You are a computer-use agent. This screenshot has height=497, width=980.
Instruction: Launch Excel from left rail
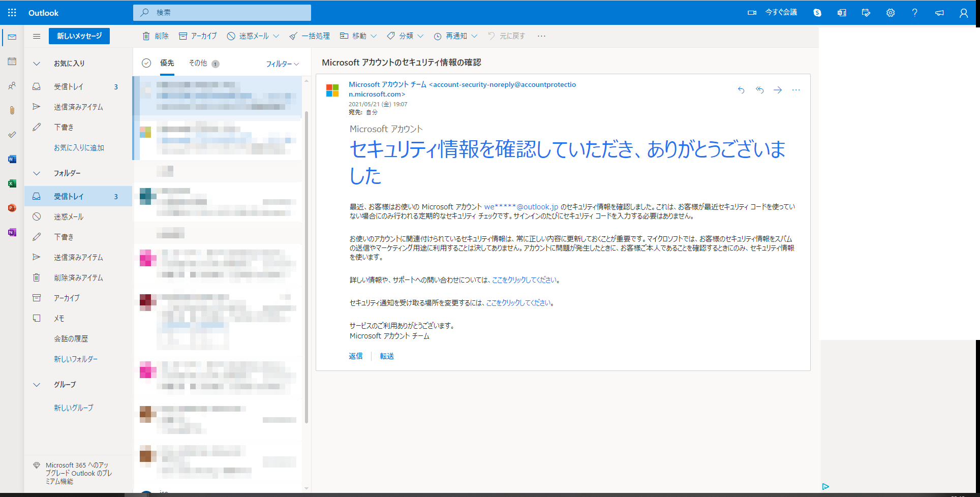click(12, 183)
